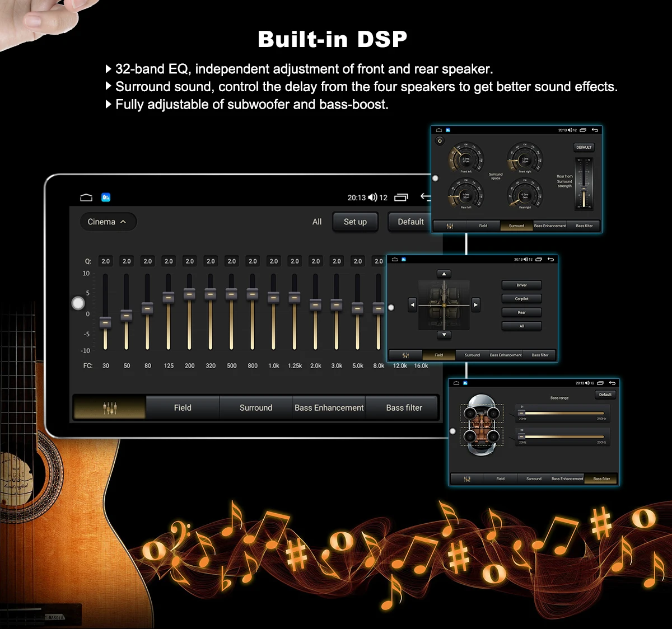Open the Bass filter tab in the main EQ screen
The image size is (672, 629).
404,407
